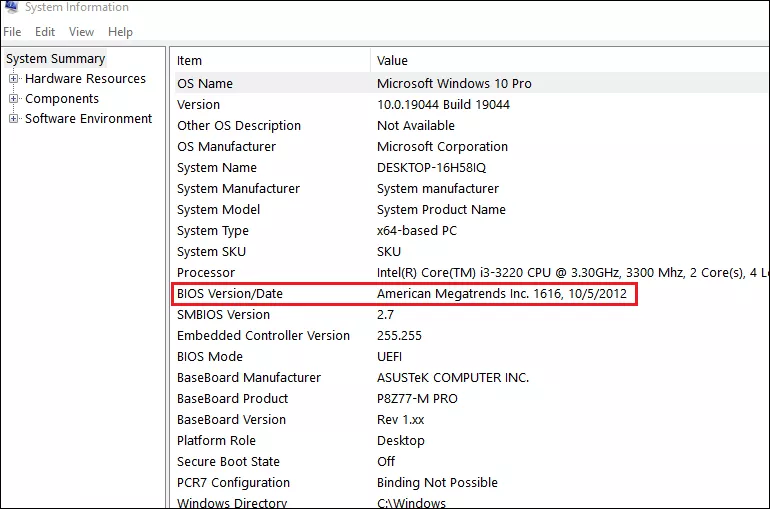Viewport: 770px width, 509px height.
Task: Click the American Megatrends Inc. 1616 value
Action: point(502,294)
